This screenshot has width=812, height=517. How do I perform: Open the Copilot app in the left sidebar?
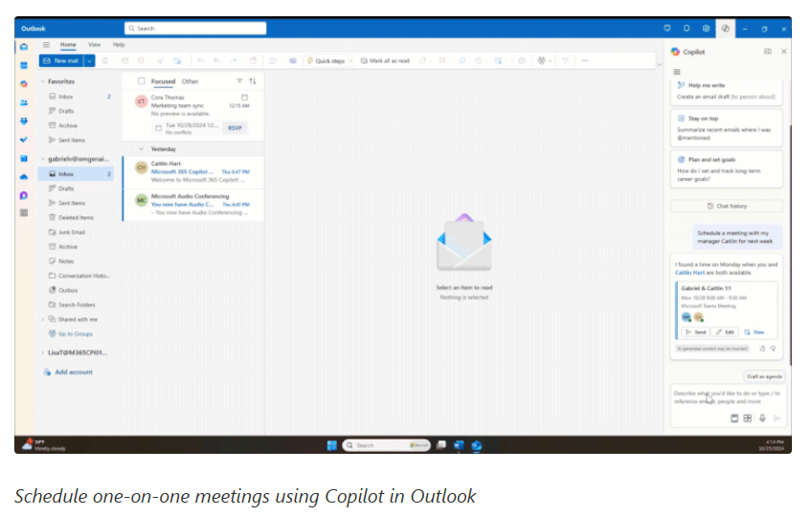click(x=24, y=84)
